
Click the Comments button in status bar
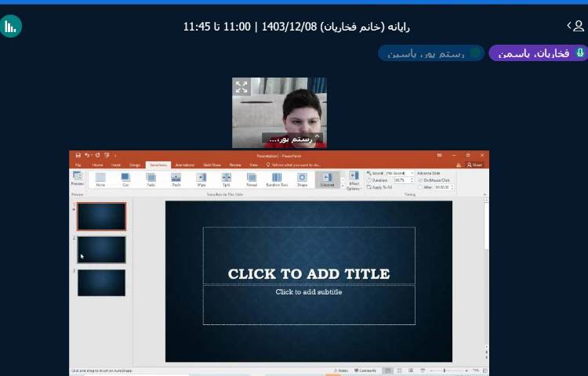click(x=365, y=371)
